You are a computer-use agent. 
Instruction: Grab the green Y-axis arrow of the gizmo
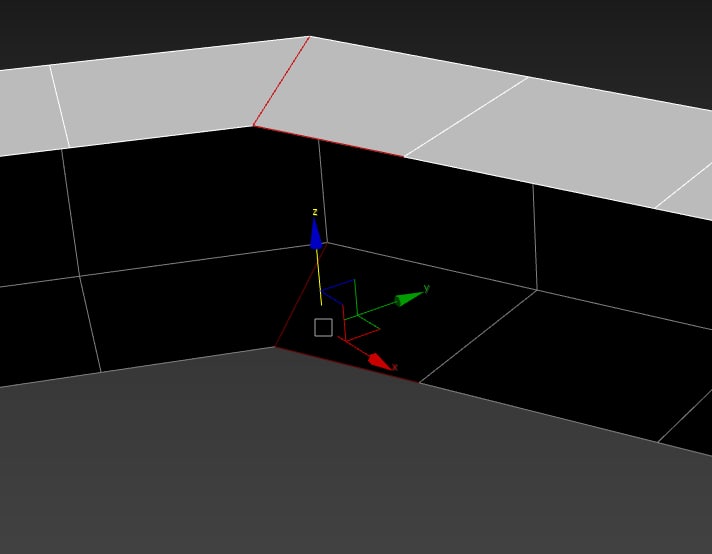coord(410,298)
